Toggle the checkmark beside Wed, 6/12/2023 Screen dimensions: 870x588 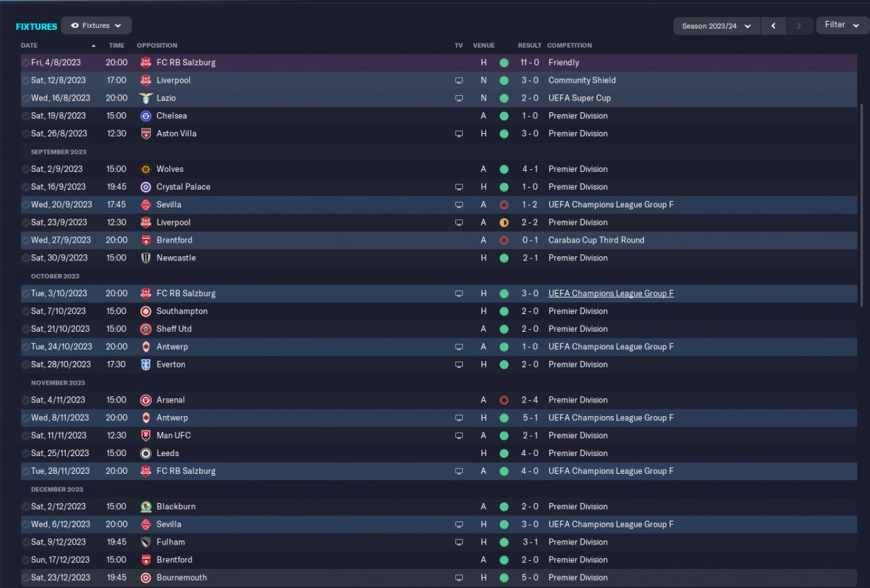[25, 525]
